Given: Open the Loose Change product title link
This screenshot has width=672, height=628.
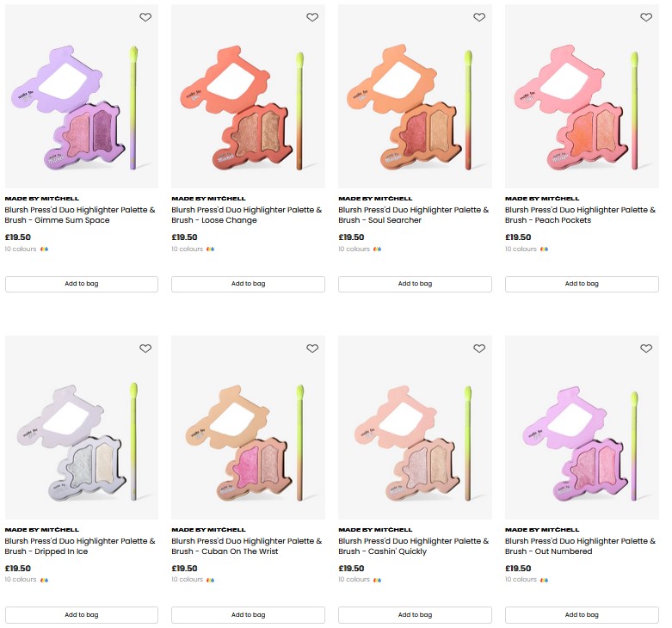Looking at the screenshot, I should point(248,215).
